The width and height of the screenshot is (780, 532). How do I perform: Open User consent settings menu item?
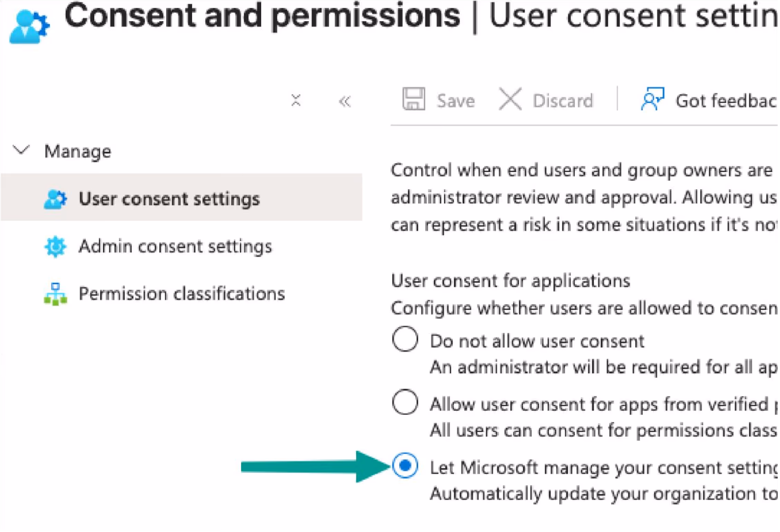(x=181, y=197)
